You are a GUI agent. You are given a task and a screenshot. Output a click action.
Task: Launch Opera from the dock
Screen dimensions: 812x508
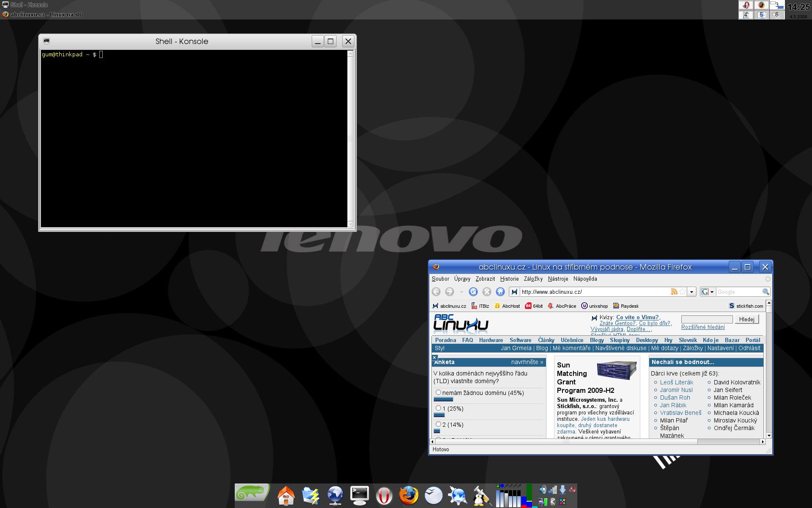click(384, 495)
